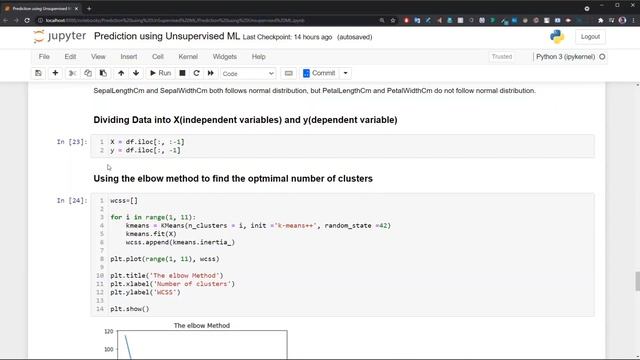The height and width of the screenshot is (360, 640).
Task: Restart the kernel icon
Action: [196, 73]
